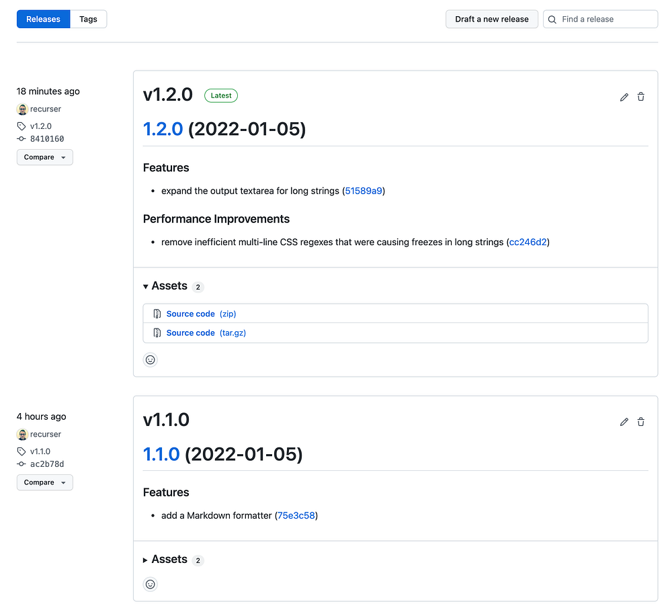Click the Assets count badge for v1.2.0
The height and width of the screenshot is (616, 672).
pos(198,287)
